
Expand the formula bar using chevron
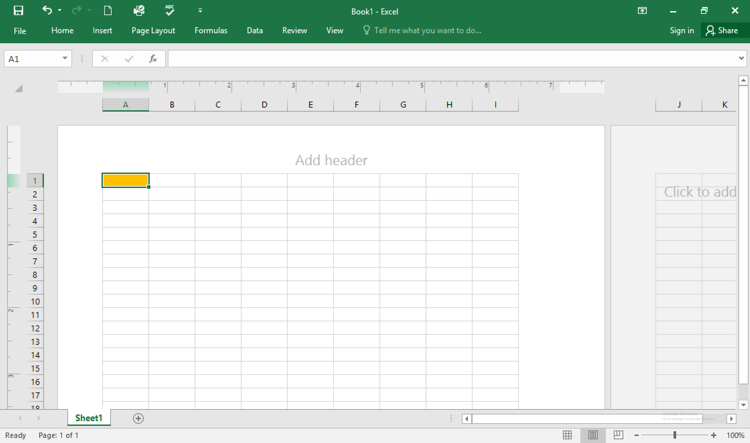[741, 59]
